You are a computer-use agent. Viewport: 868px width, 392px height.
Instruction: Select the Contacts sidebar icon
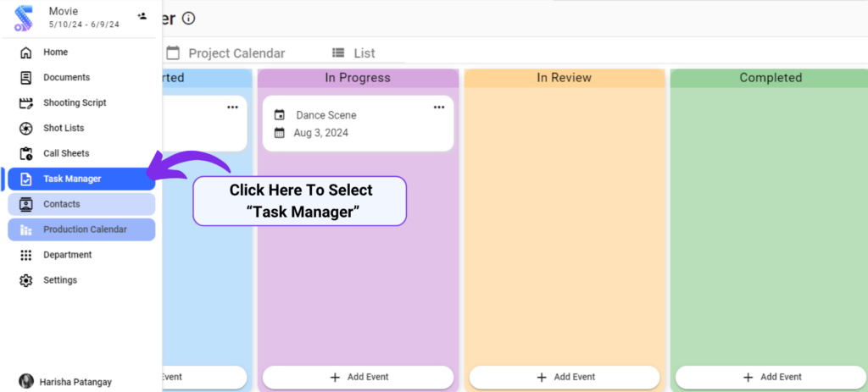click(x=25, y=204)
